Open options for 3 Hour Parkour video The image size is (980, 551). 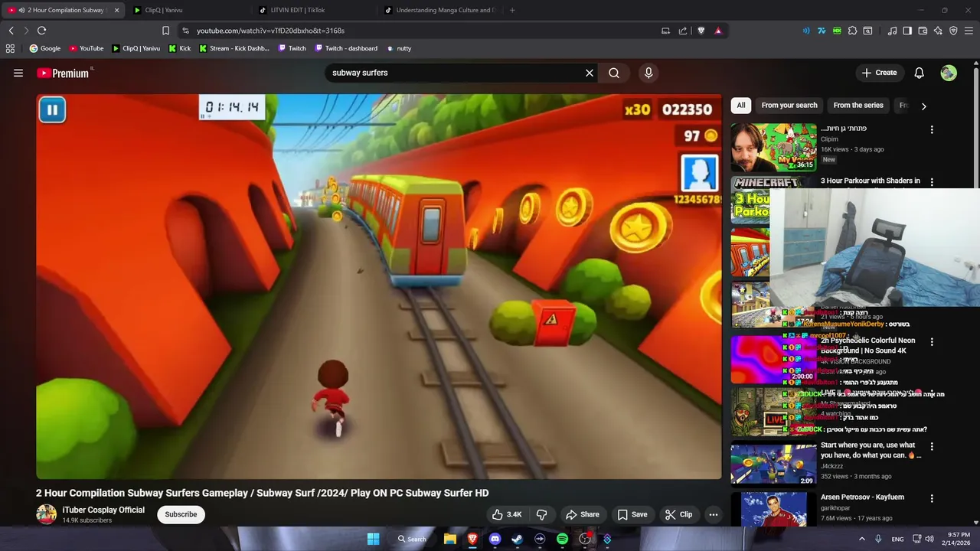click(x=932, y=182)
